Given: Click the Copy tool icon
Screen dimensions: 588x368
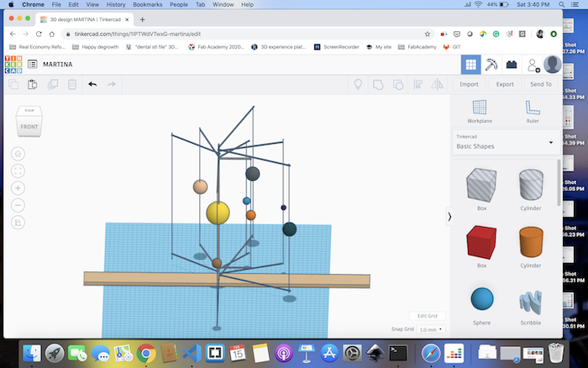Looking at the screenshot, I should coord(13,84).
